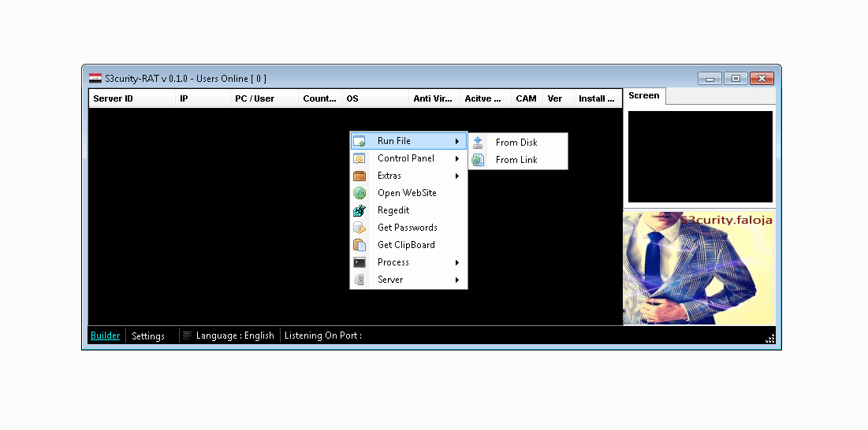Click the Extras briefcase icon
The width and height of the screenshot is (868, 430).
(x=359, y=176)
